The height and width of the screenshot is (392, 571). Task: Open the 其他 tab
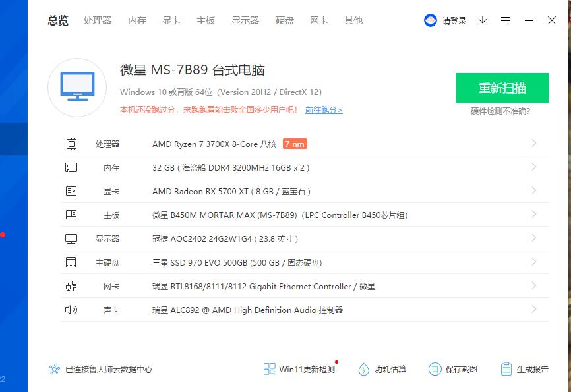tap(353, 20)
